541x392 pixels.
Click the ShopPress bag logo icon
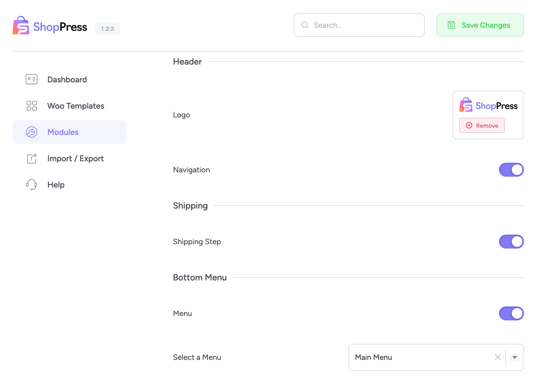point(21,26)
